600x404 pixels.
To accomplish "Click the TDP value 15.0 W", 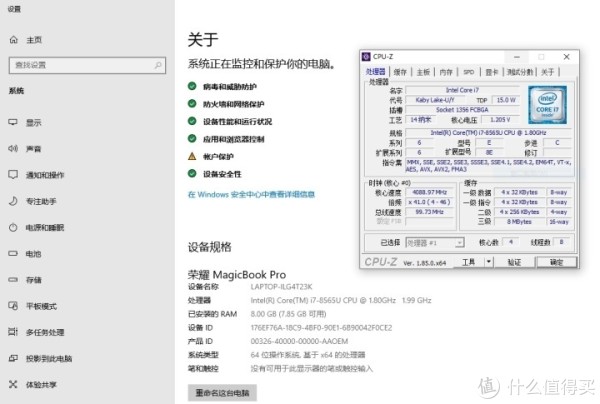I will coord(506,100).
